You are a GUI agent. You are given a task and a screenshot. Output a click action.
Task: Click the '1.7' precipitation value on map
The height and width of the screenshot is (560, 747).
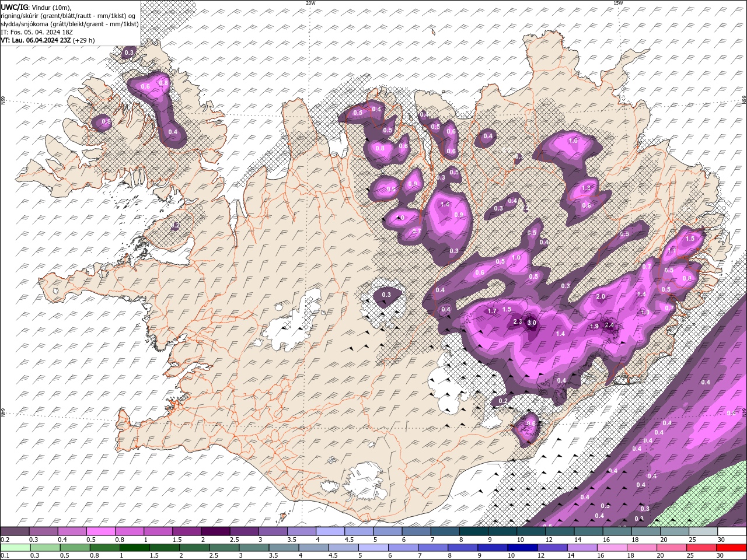tap(492, 311)
